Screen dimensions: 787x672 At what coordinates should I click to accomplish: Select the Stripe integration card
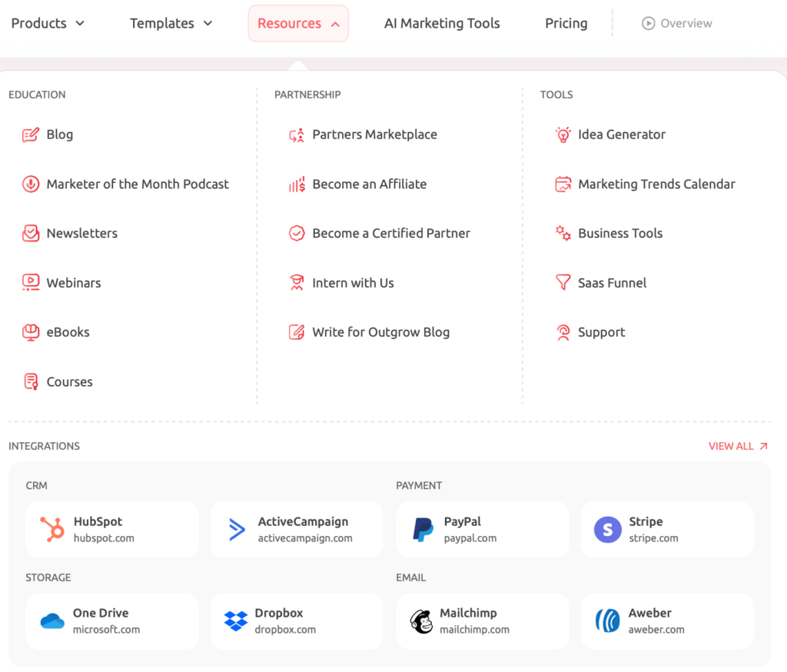[668, 529]
